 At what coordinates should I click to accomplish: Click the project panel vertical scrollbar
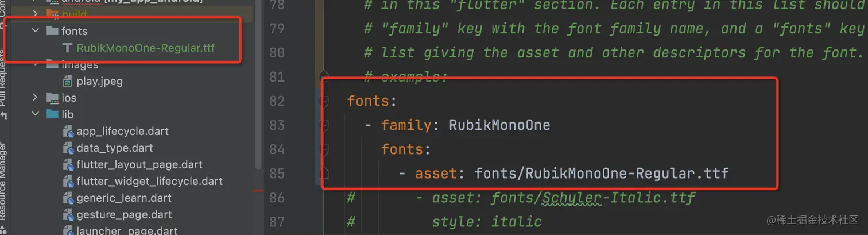tap(258, 86)
